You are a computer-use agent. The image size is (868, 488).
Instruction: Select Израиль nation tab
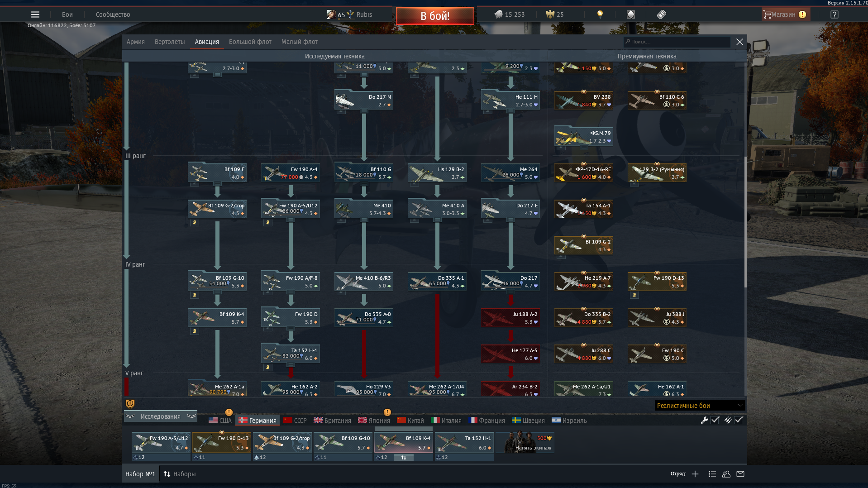click(x=569, y=421)
